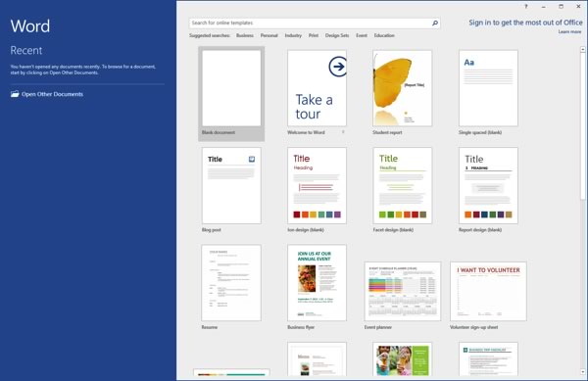This screenshot has width=588, height=381.
Task: Click the Open Other Documents folder icon
Action: [15, 94]
